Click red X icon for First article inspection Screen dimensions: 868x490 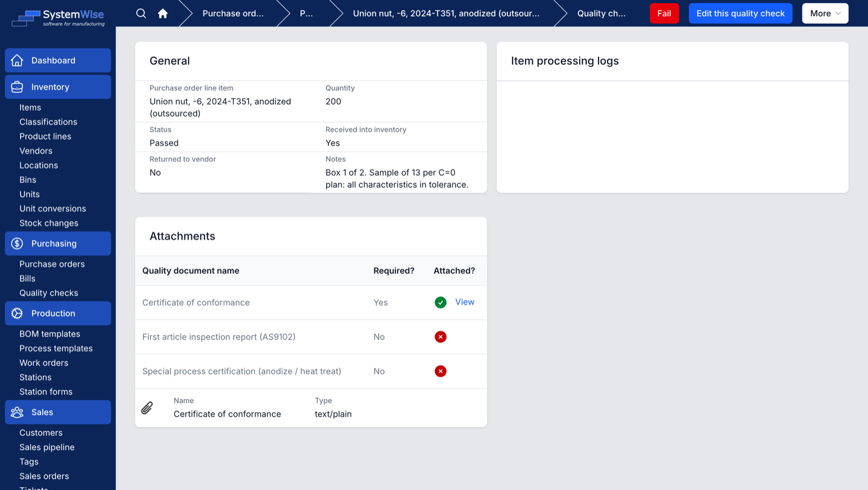[x=441, y=337]
